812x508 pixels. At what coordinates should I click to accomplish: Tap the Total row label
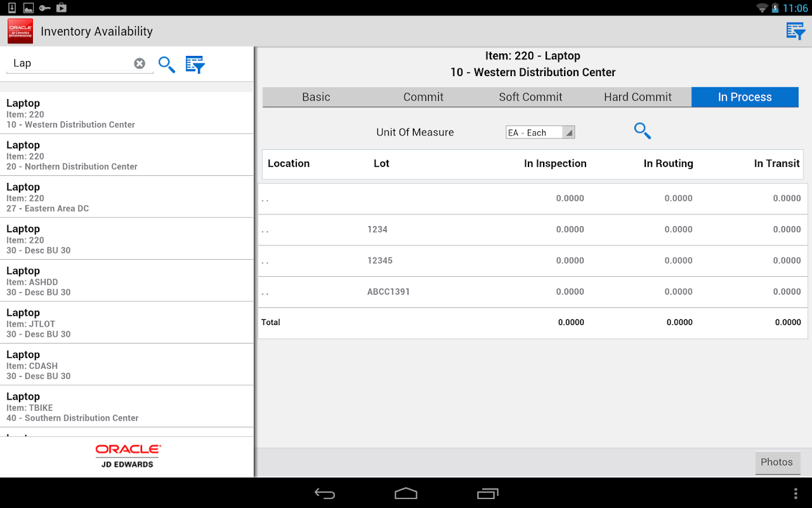click(271, 323)
